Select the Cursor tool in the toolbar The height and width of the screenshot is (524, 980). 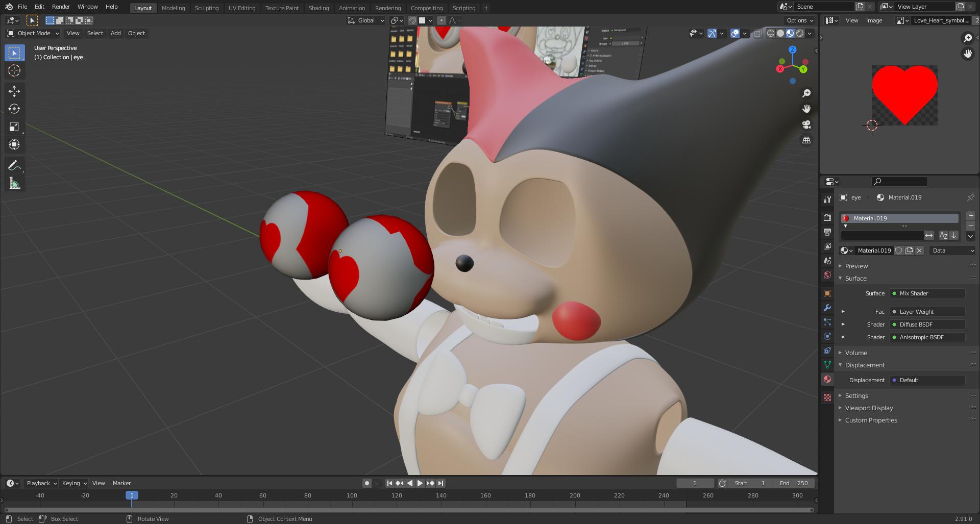tap(14, 70)
